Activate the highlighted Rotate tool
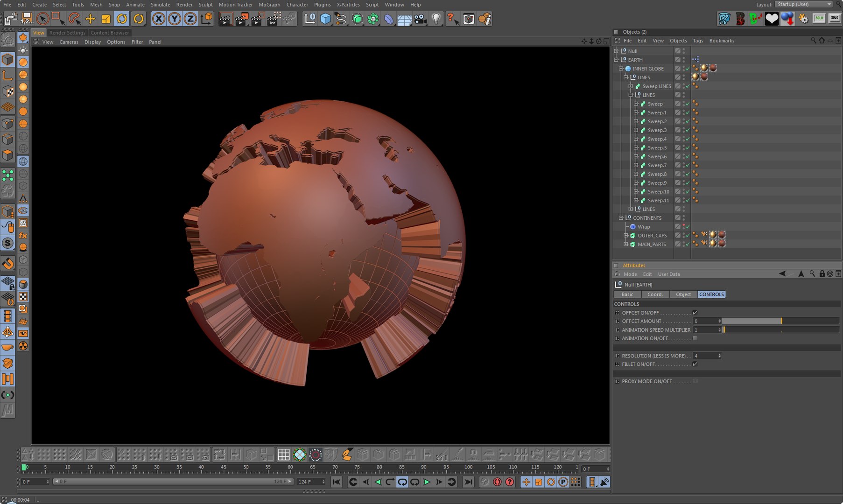The width and height of the screenshot is (843, 504). [122, 19]
